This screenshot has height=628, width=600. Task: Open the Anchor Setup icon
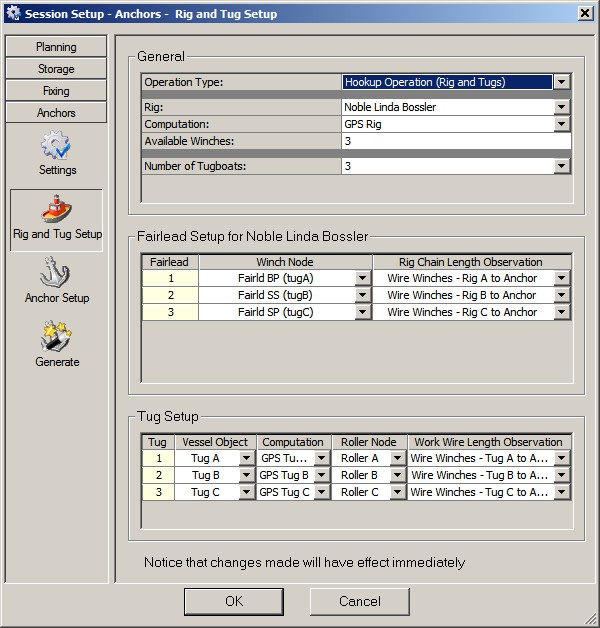click(x=56, y=274)
